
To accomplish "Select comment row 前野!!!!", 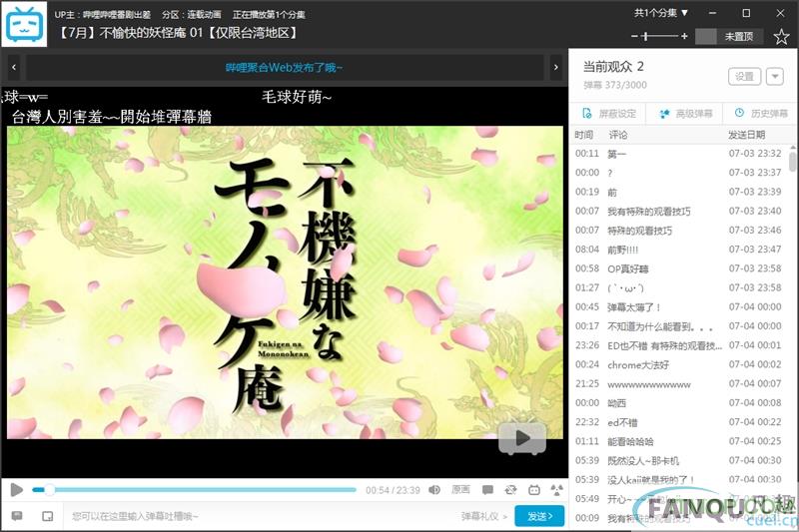I will click(680, 250).
